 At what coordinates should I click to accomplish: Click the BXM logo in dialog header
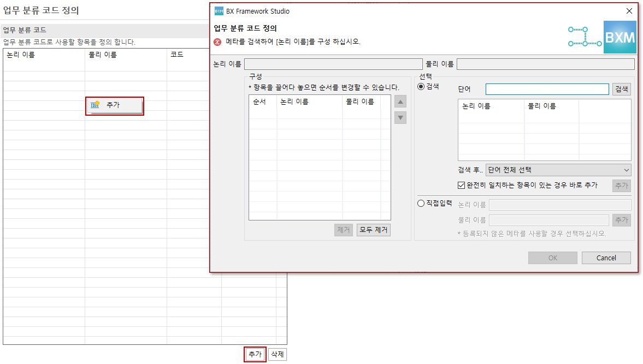click(620, 37)
